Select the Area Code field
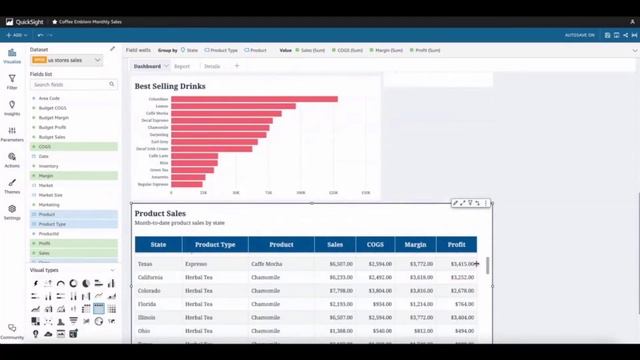 pyautogui.click(x=49, y=98)
